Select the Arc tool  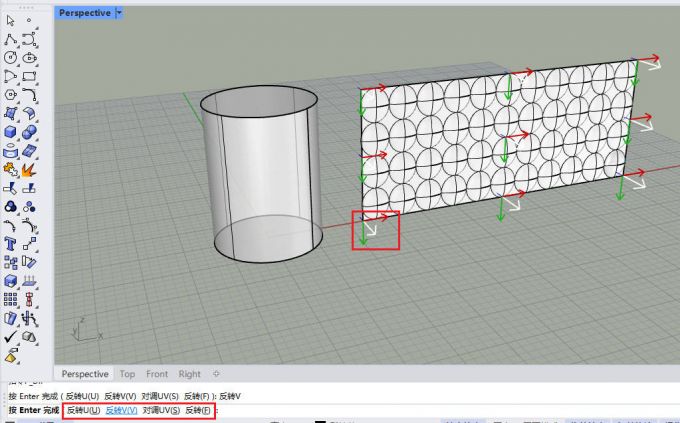tap(10, 76)
